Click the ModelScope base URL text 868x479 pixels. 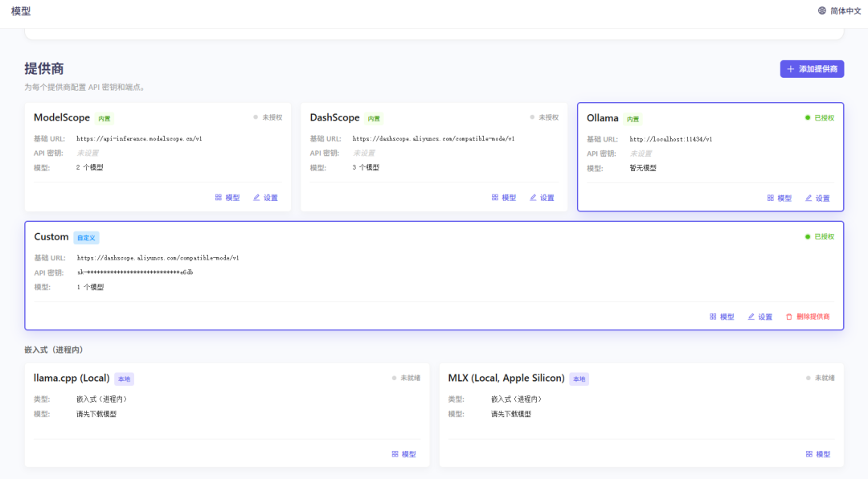139,139
